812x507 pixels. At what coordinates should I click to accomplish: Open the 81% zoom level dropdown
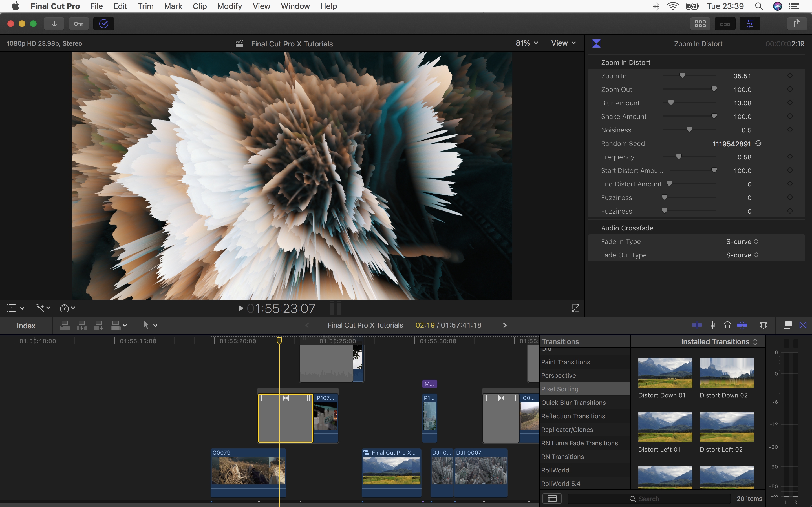[527, 43]
